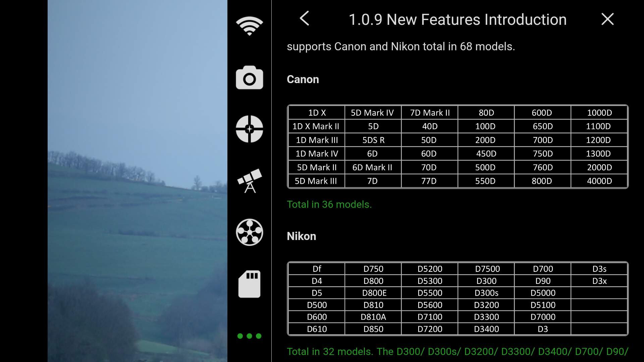The width and height of the screenshot is (644, 362).
Task: Open the telescope astronomy mode icon
Action: point(249,181)
